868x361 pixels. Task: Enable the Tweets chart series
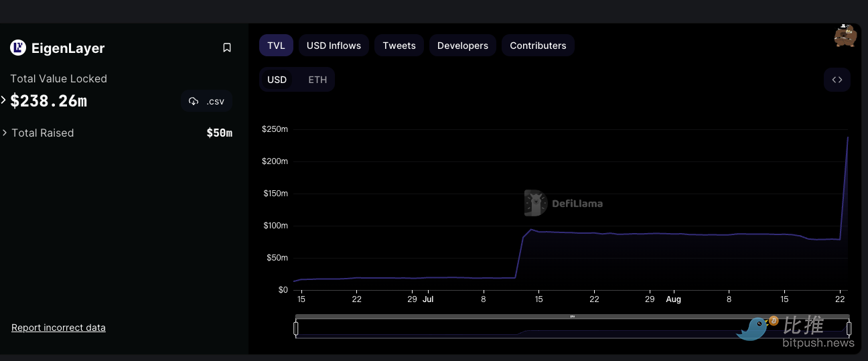399,46
